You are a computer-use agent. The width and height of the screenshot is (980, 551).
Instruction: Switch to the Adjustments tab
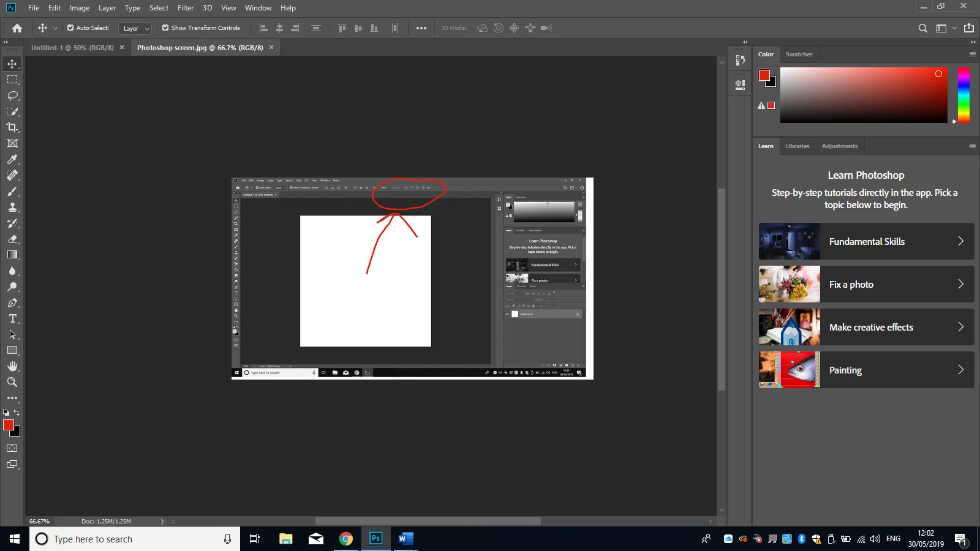pyautogui.click(x=840, y=146)
